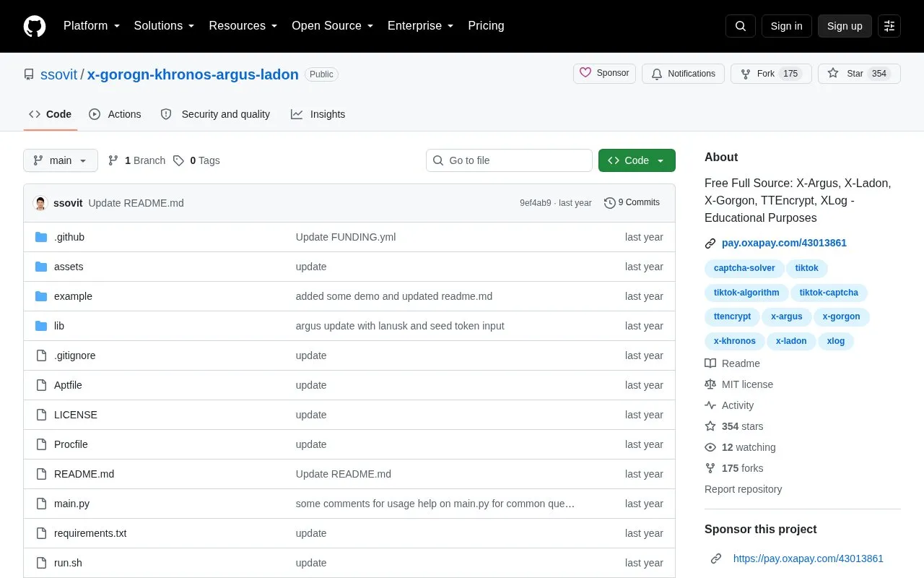Expand the Enterprise menu

coord(421,26)
